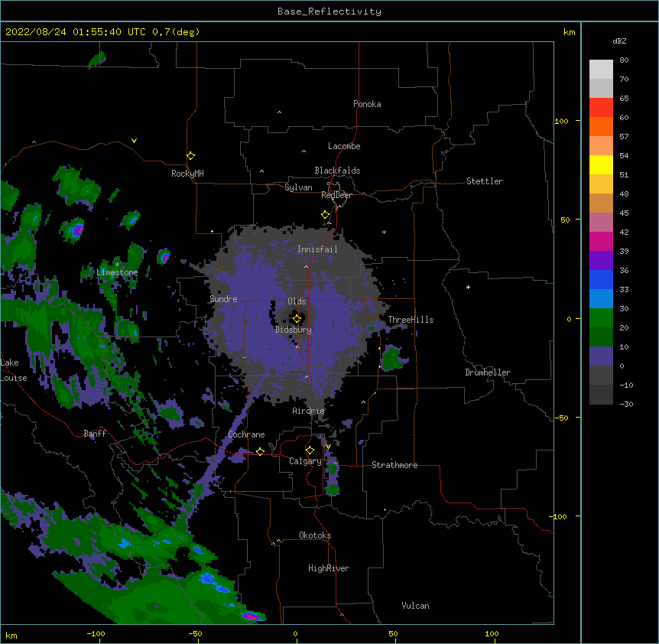Click the 100 tick on the right axis
Screen dimensions: 659x644
(561, 121)
